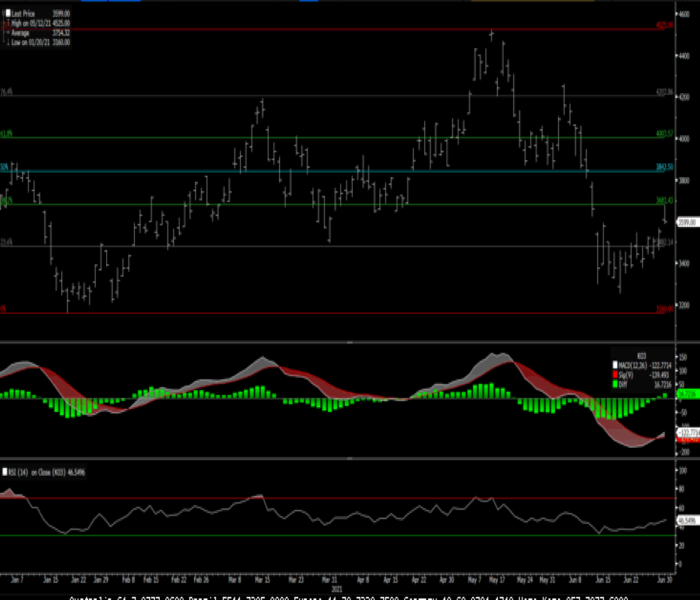This screenshot has height=600, width=700.
Task: Click the divider handle above the RSI panel
Action: [350, 458]
